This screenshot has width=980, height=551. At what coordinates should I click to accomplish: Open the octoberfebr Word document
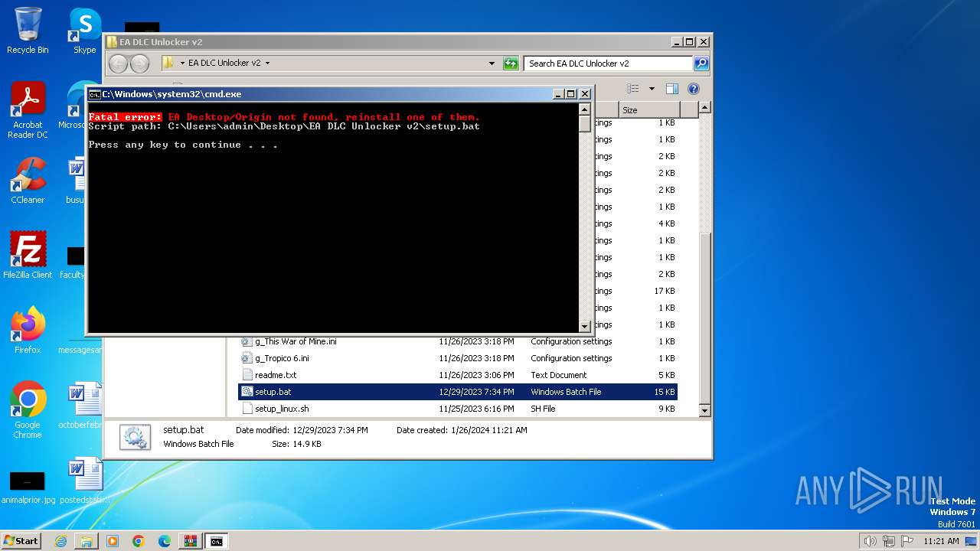83,406
